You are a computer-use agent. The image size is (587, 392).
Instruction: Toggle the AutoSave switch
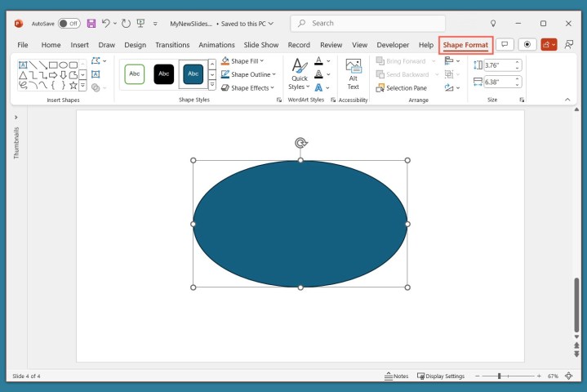point(69,24)
